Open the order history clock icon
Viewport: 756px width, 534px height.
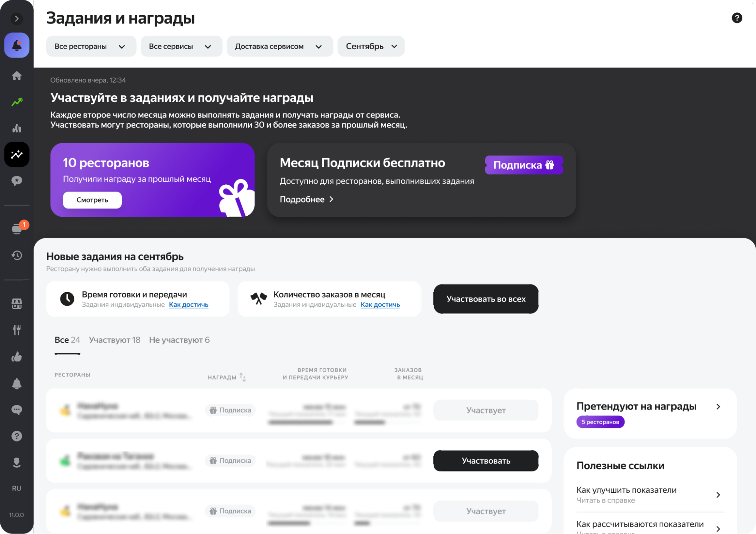click(17, 255)
